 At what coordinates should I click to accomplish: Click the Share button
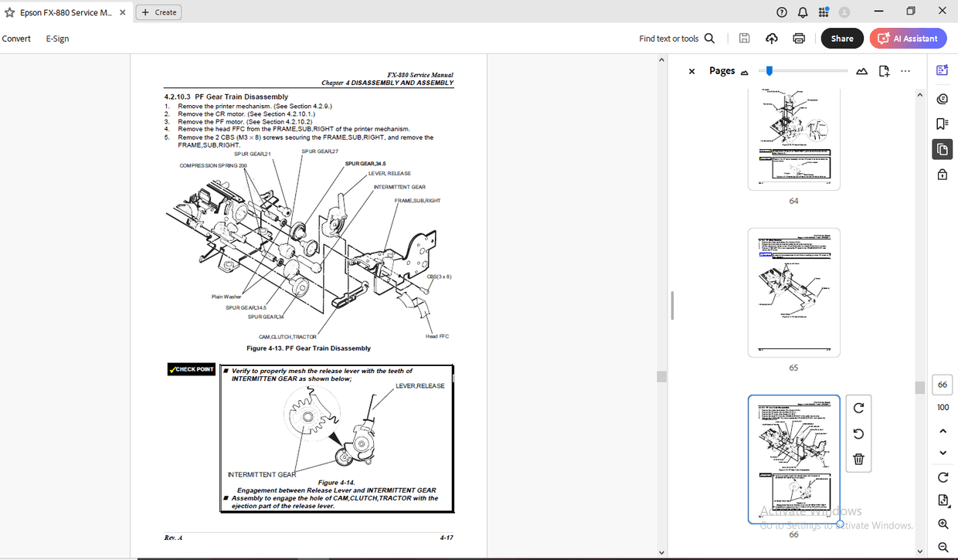pyautogui.click(x=842, y=39)
